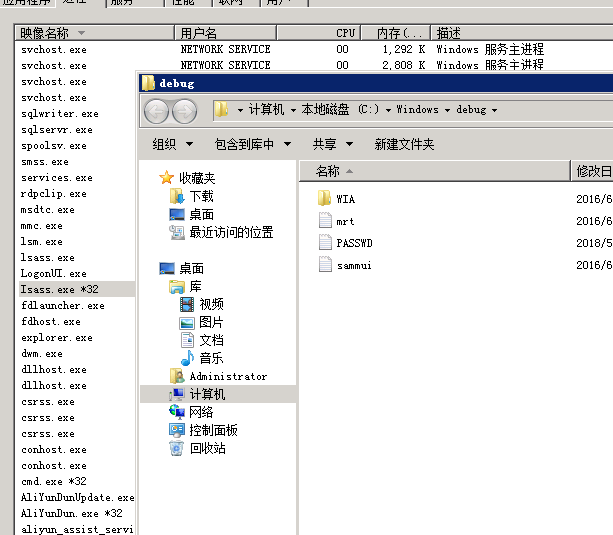This screenshot has height=535, width=613.
Task: Sort by 用户名 column in Task Manager
Action: (x=225, y=33)
